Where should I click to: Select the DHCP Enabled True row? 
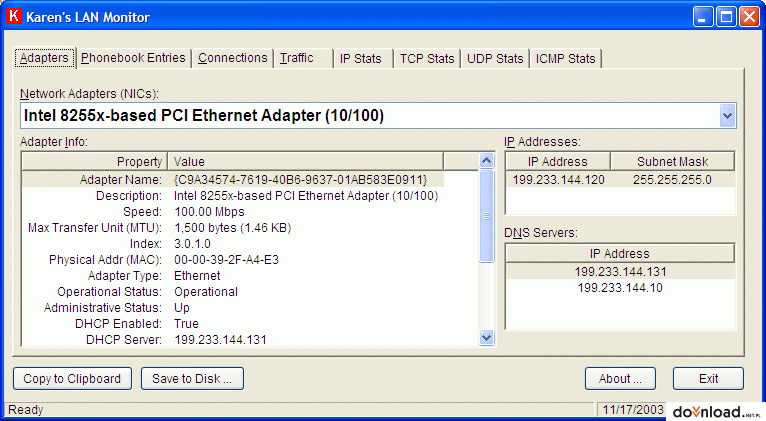coord(233,323)
